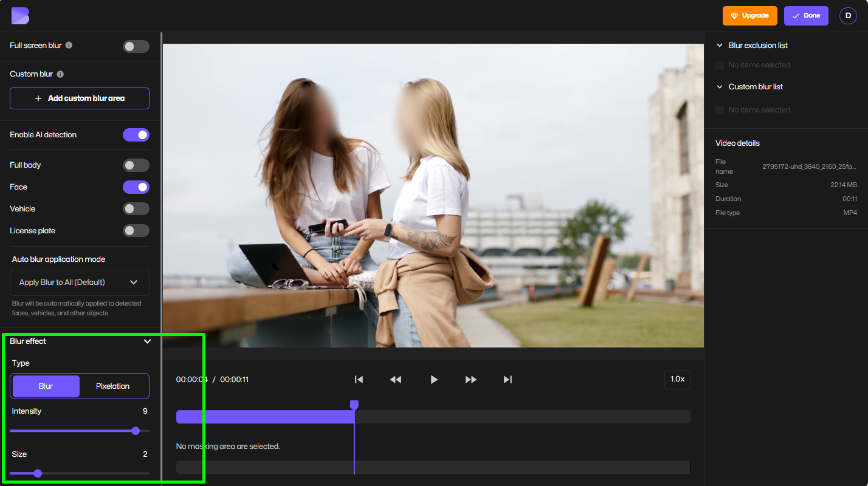This screenshot has width=868, height=486.
Task: Rewind the video playback
Action: click(396, 379)
